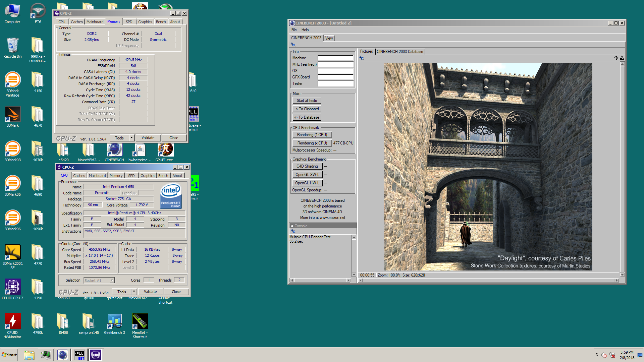Switch to Caches tab in upper CPU-Z
The height and width of the screenshot is (362, 644).
click(x=77, y=22)
